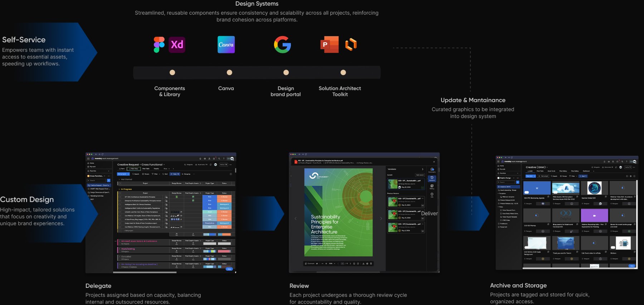This screenshot has width=644, height=305.
Task: Open Gallery icon in Review window
Action: pos(432,187)
